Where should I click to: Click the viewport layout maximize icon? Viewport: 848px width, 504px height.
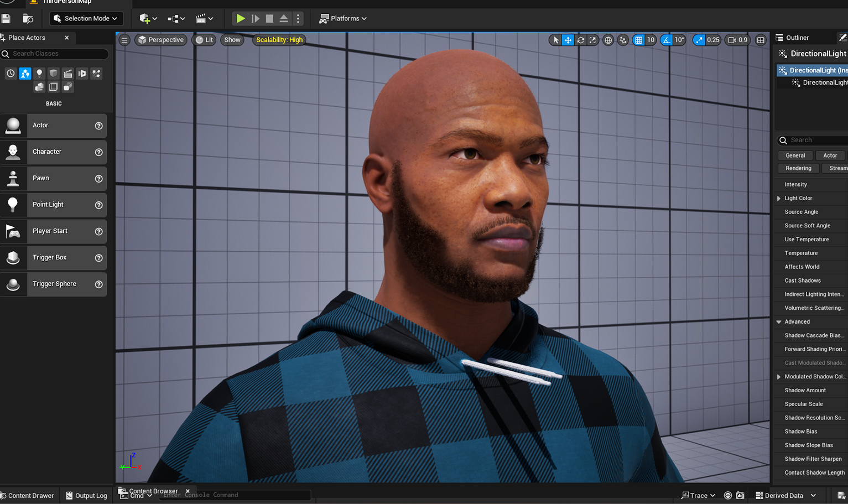(x=761, y=40)
